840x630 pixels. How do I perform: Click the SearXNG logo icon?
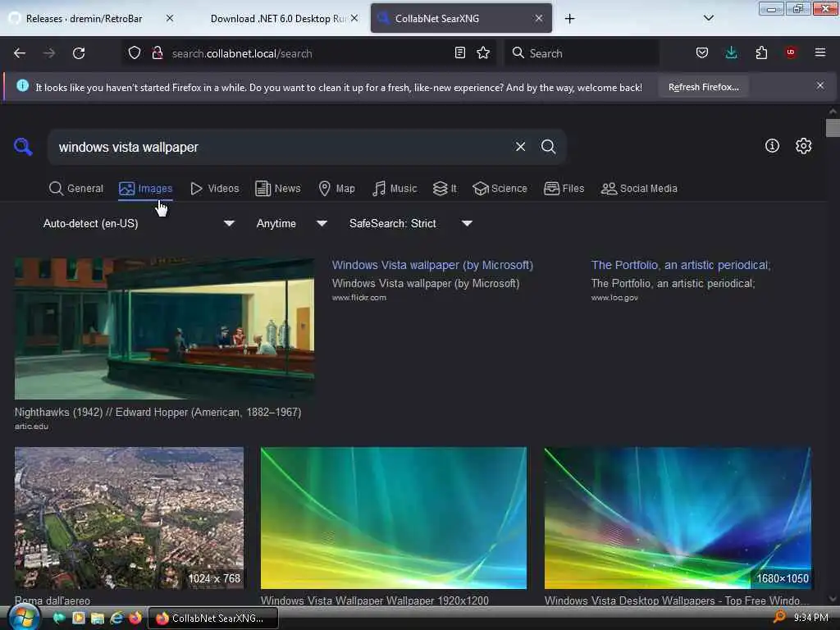(x=23, y=146)
